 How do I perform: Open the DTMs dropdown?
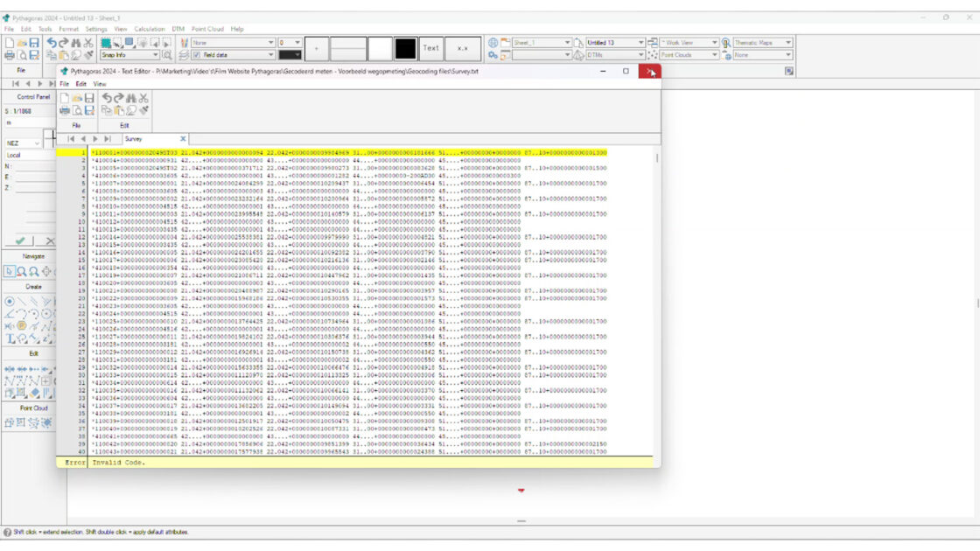point(615,55)
